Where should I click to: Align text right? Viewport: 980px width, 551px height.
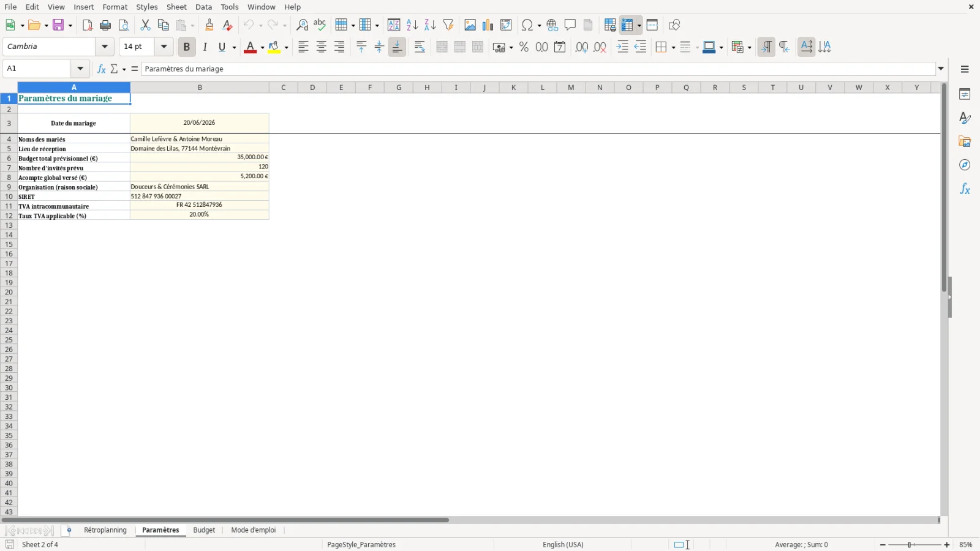point(339,47)
